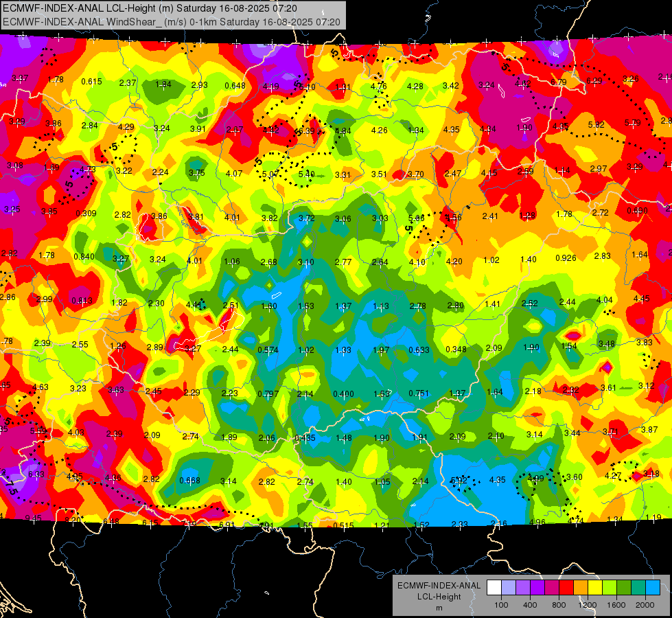
Task: Click the wind shear value '0.515'
Action: coord(343,525)
